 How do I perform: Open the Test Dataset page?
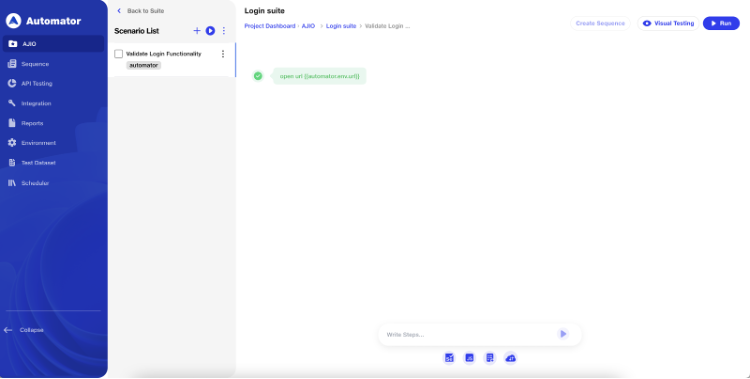point(32,163)
